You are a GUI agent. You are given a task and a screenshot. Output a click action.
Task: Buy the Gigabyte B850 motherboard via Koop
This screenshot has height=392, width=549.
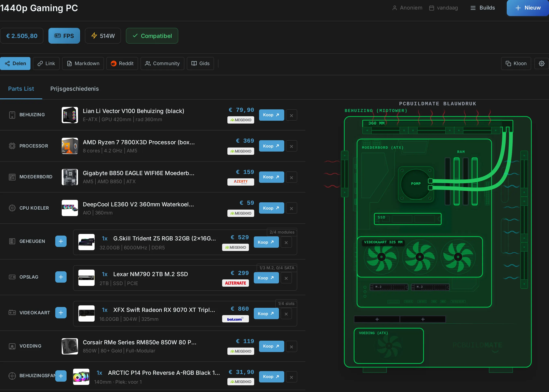(x=271, y=177)
